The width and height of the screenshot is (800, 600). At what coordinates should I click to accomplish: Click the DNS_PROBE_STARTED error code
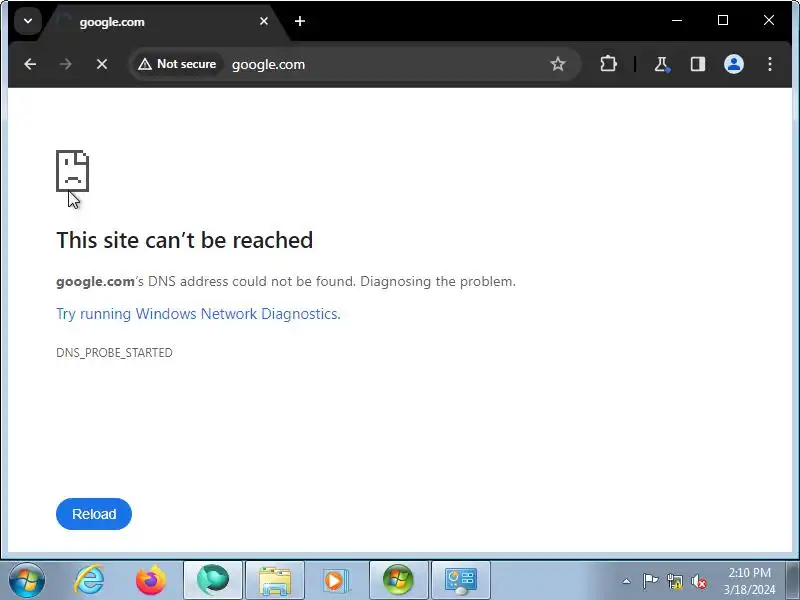coord(114,353)
